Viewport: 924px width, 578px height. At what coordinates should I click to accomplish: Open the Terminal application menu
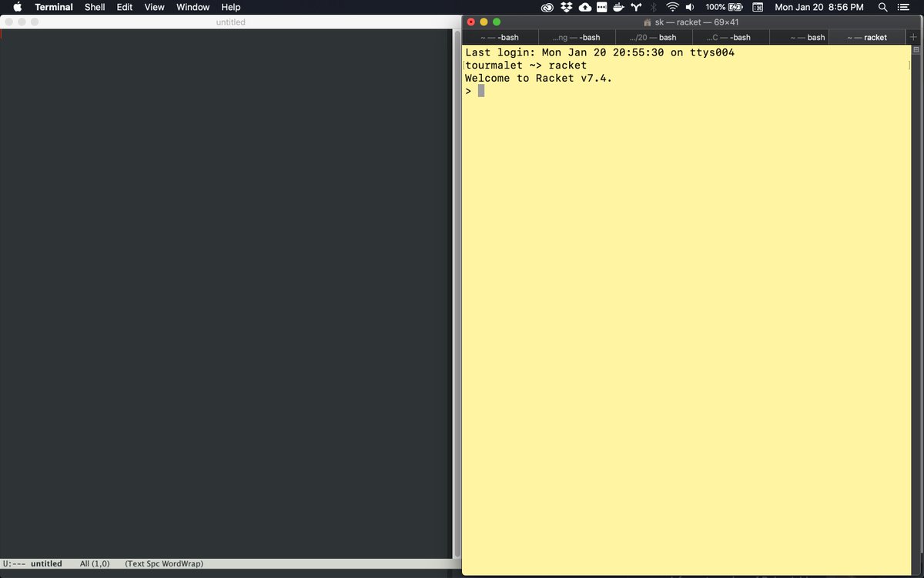[54, 7]
